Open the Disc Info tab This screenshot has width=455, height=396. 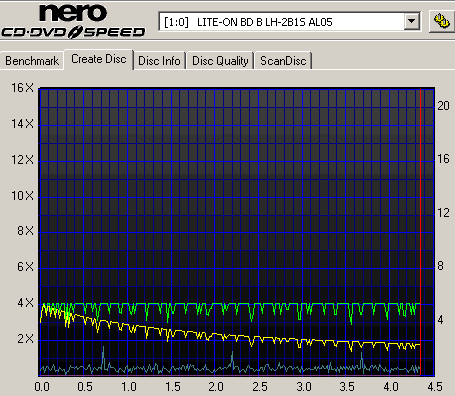coord(159,61)
